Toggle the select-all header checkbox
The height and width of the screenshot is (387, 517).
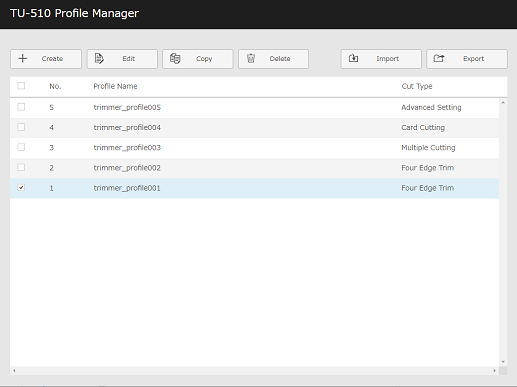21,86
